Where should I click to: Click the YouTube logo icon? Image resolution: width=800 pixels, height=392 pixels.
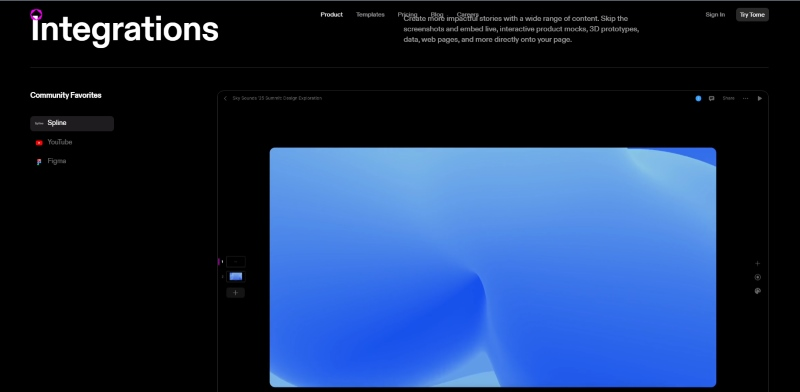pyautogui.click(x=39, y=143)
